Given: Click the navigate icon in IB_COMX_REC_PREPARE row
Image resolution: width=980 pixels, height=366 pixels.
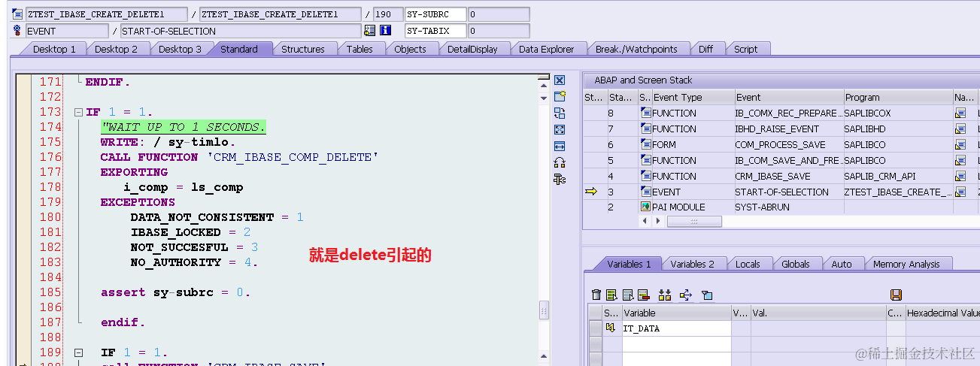Looking at the screenshot, I should [960, 113].
